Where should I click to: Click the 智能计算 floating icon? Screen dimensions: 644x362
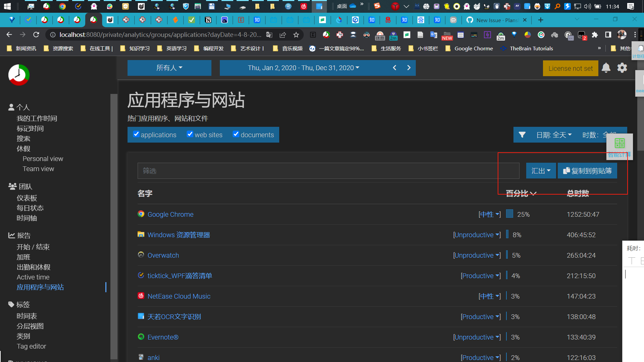pos(619,143)
